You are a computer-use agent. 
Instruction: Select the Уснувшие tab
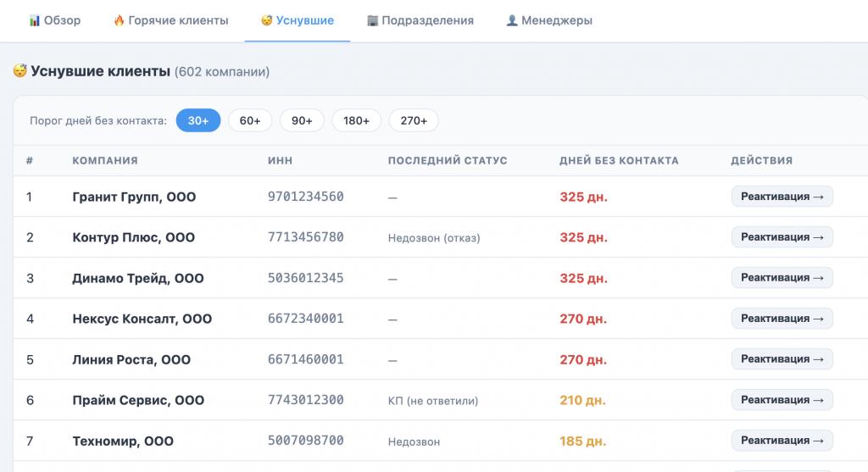tap(298, 20)
